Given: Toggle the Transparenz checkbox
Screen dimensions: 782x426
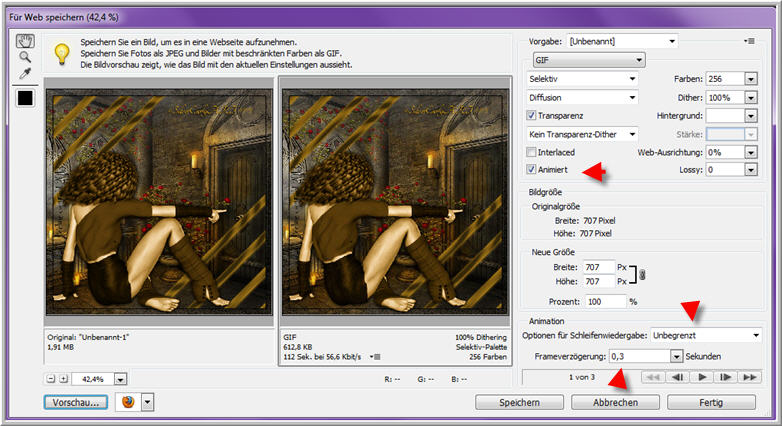Looking at the screenshot, I should pyautogui.click(x=531, y=115).
